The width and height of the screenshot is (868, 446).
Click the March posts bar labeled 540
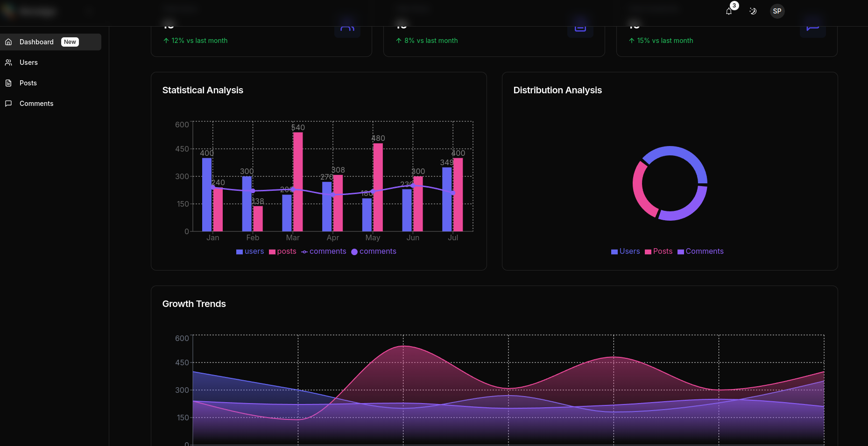click(x=298, y=182)
